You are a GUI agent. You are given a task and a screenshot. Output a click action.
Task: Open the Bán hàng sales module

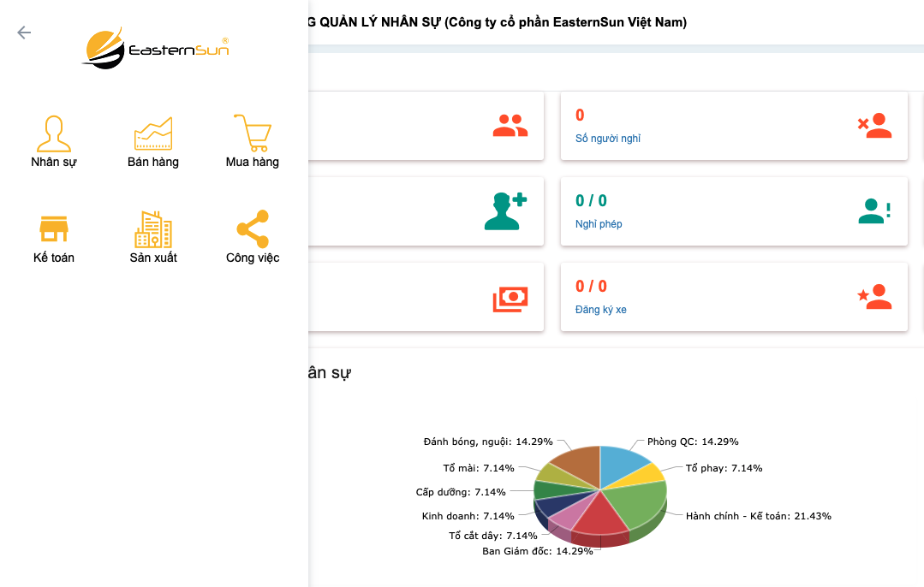(153, 141)
